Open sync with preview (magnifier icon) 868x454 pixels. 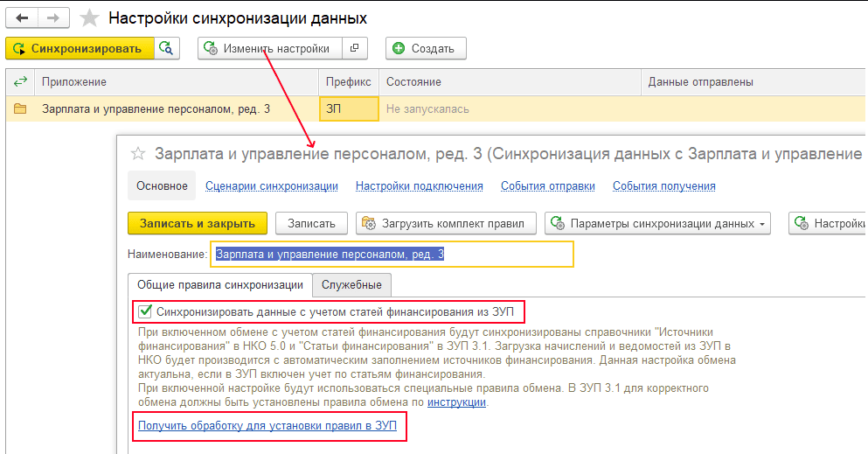[167, 48]
